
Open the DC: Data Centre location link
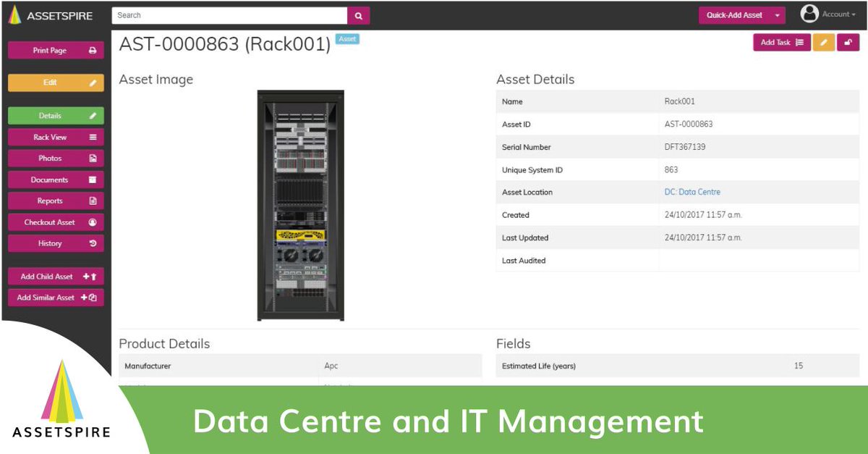click(x=692, y=193)
